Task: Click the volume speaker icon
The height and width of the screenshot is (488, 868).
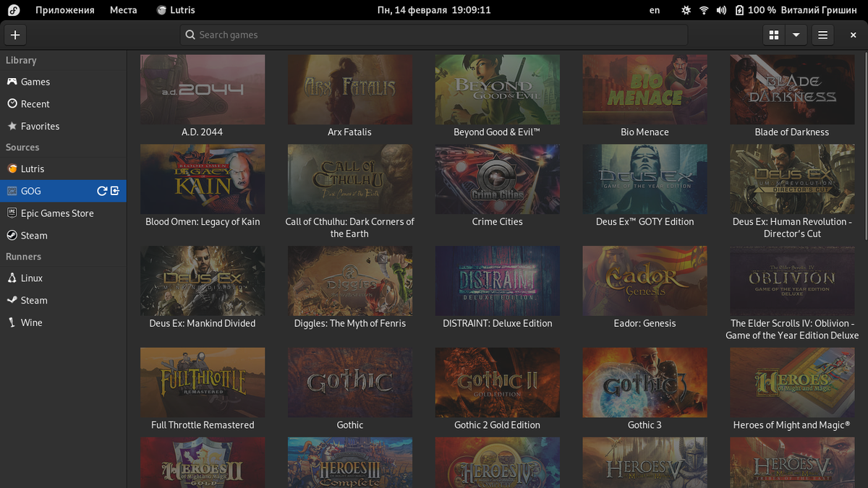Action: pyautogui.click(x=721, y=10)
